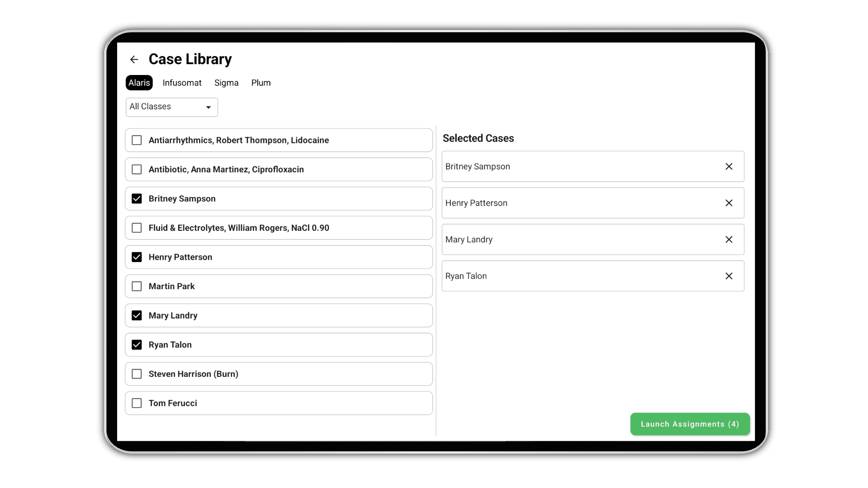868x488 pixels.
Task: Select the Ryan Talon entry in Selected Cases
Action: click(x=542, y=276)
